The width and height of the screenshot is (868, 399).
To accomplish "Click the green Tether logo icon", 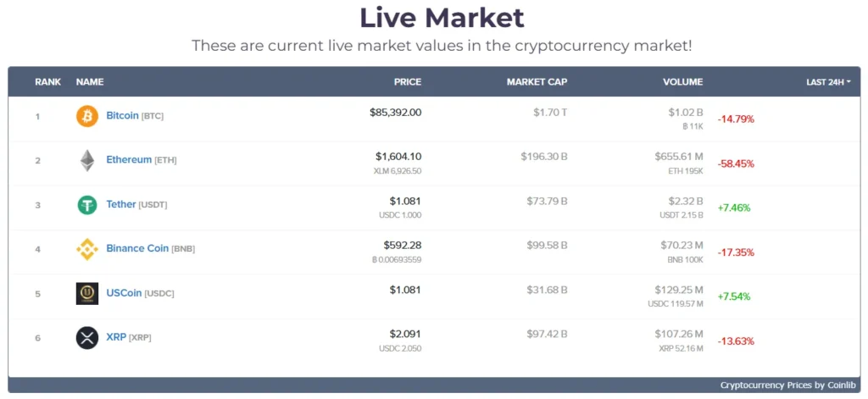I will click(87, 205).
